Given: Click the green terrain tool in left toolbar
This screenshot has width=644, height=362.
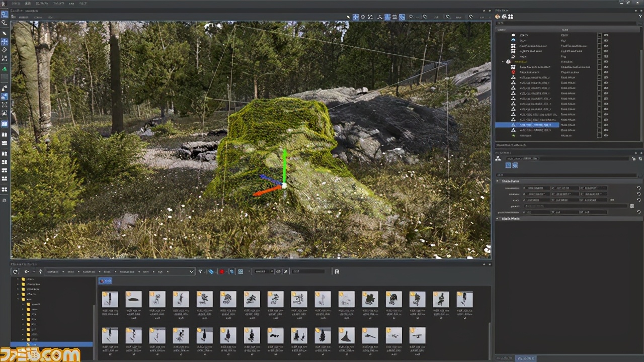Looking at the screenshot, I should pos(5,69).
